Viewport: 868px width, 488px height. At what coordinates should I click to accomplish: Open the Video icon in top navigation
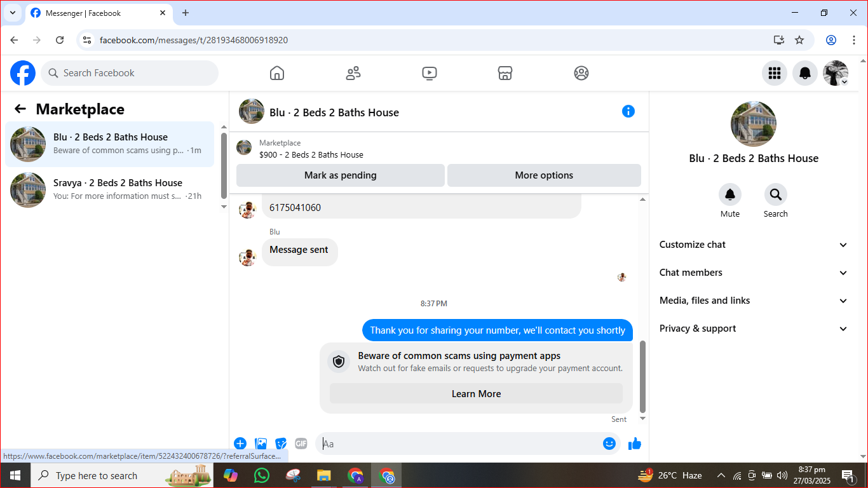tap(430, 73)
